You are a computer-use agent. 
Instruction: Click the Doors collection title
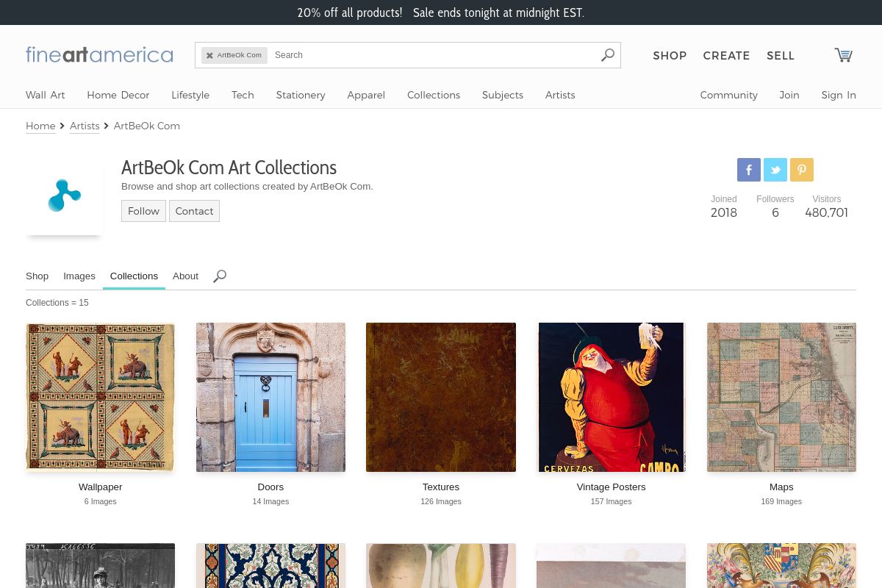coord(270,487)
